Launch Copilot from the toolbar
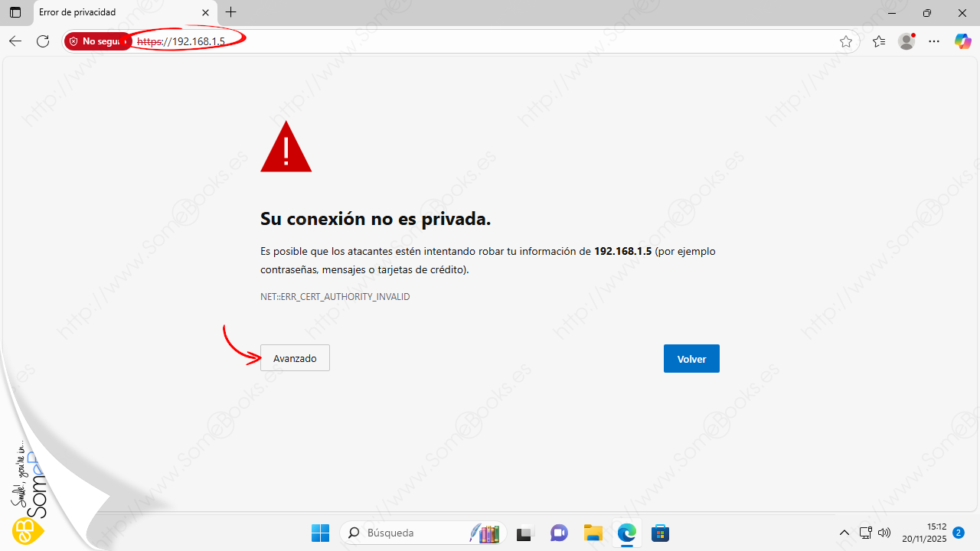 coord(962,41)
